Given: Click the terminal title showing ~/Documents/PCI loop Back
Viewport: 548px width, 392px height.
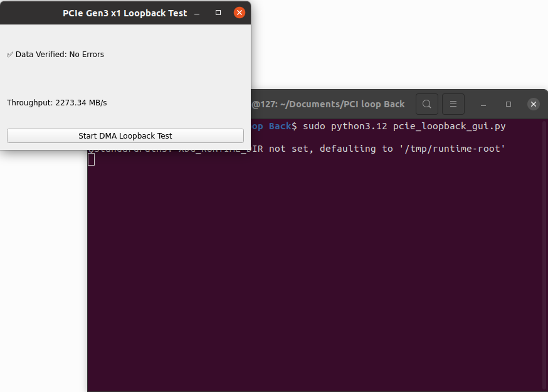Looking at the screenshot, I should [x=328, y=104].
